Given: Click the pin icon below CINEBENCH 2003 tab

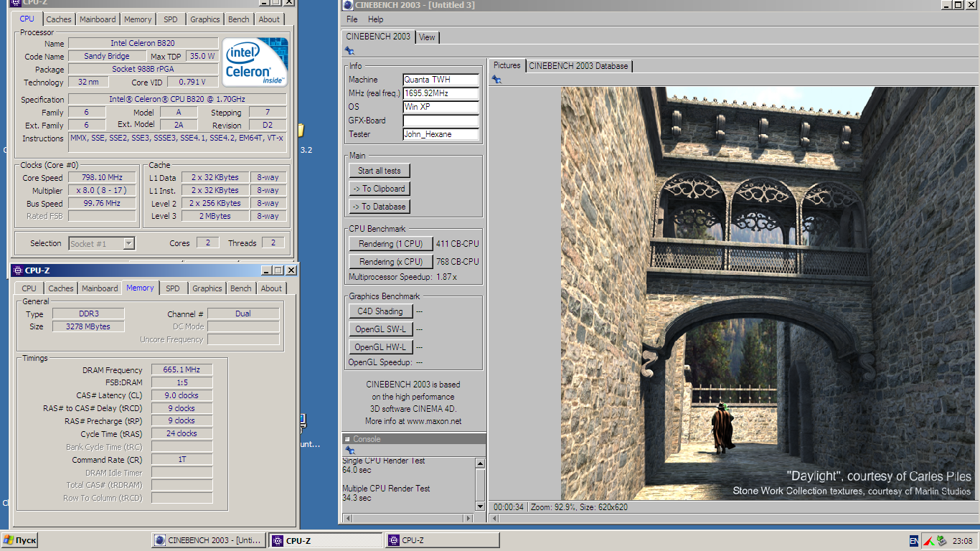Looking at the screenshot, I should 349,51.
